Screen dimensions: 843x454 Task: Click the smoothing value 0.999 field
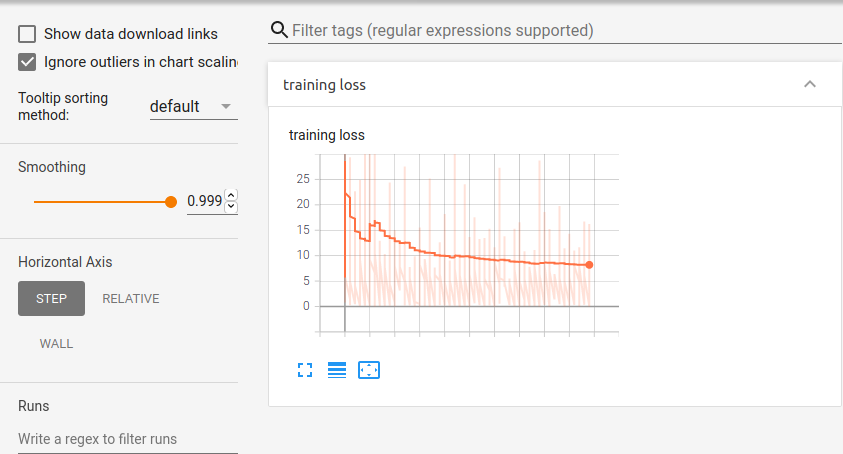(205, 201)
